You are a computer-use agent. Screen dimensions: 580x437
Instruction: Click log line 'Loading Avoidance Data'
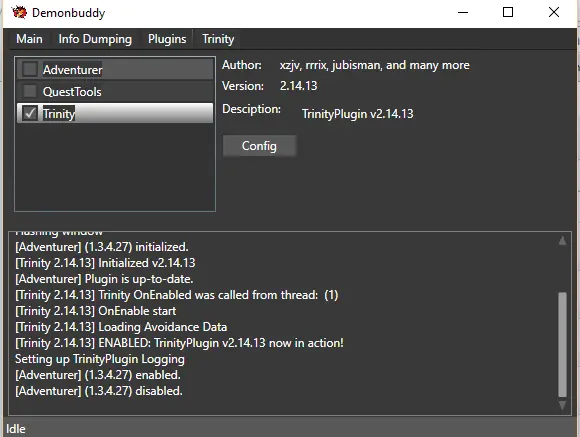coord(121,327)
